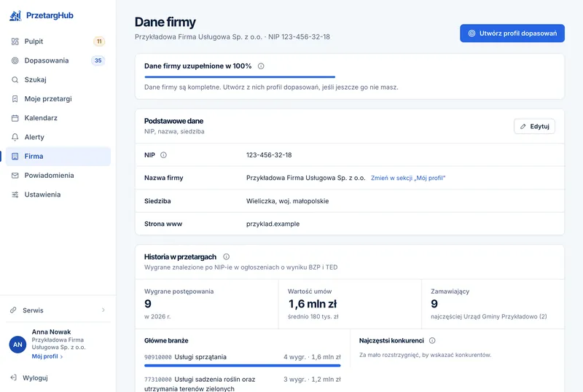
Task: Click the PrzetargHub brand name
Action: [50, 15]
